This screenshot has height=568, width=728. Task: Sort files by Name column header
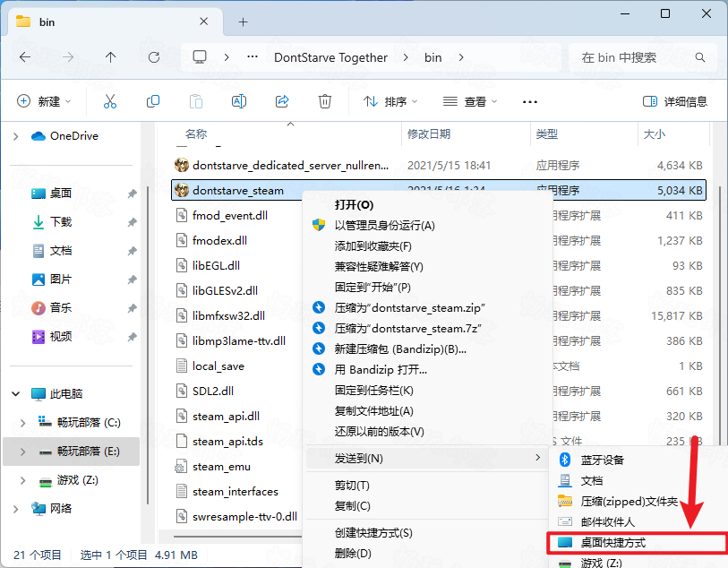point(196,134)
